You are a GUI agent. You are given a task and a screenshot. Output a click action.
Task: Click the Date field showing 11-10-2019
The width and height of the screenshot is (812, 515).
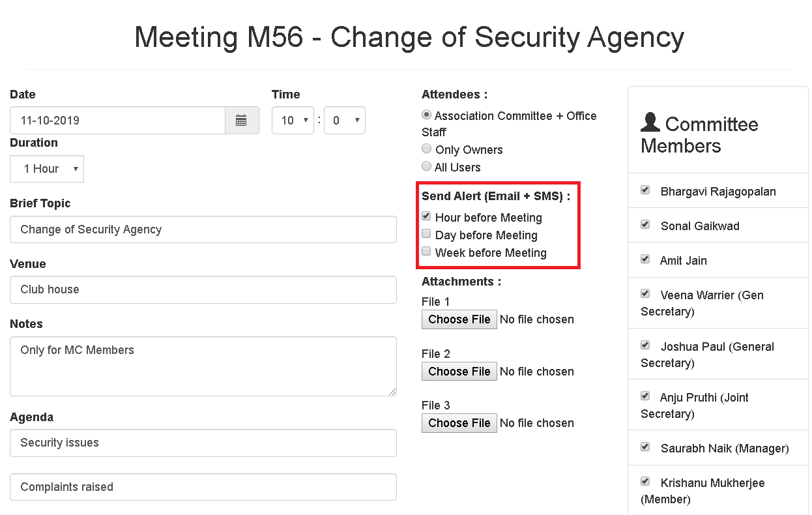click(x=117, y=120)
